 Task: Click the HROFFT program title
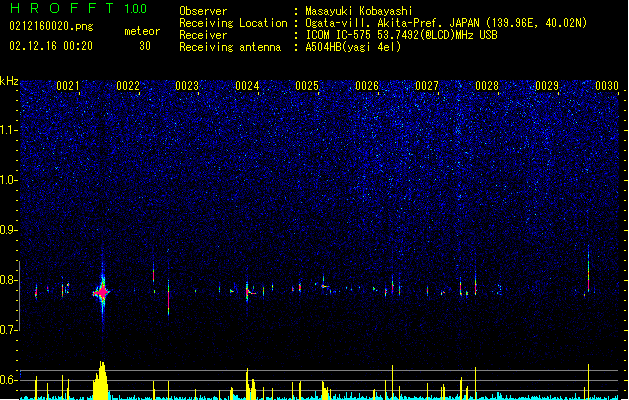62,8
